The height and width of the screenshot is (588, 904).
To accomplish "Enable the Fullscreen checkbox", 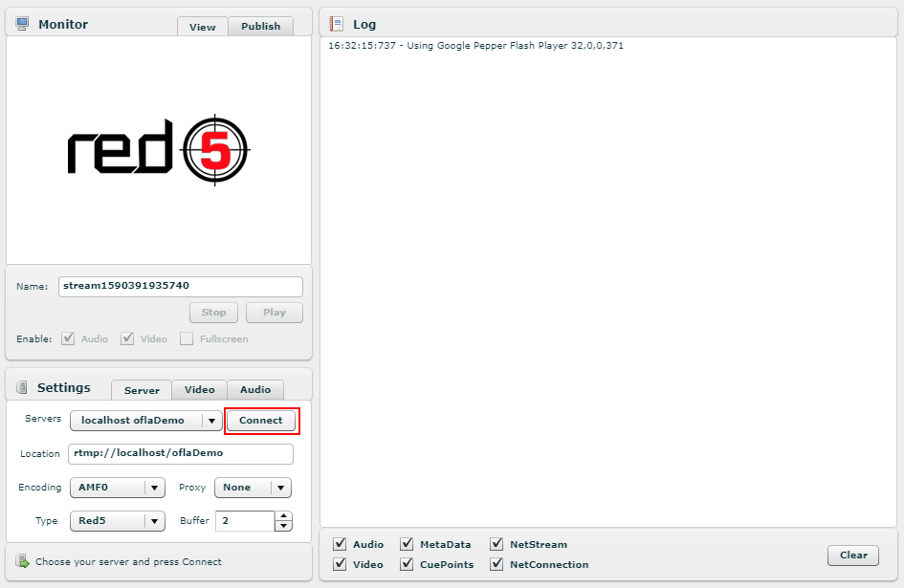I will pyautogui.click(x=187, y=338).
